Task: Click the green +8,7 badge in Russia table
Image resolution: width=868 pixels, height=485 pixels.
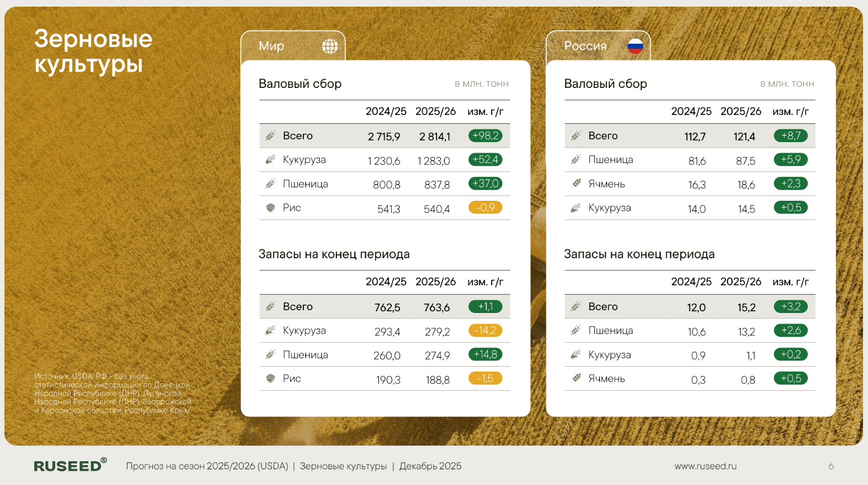Action: pos(791,135)
